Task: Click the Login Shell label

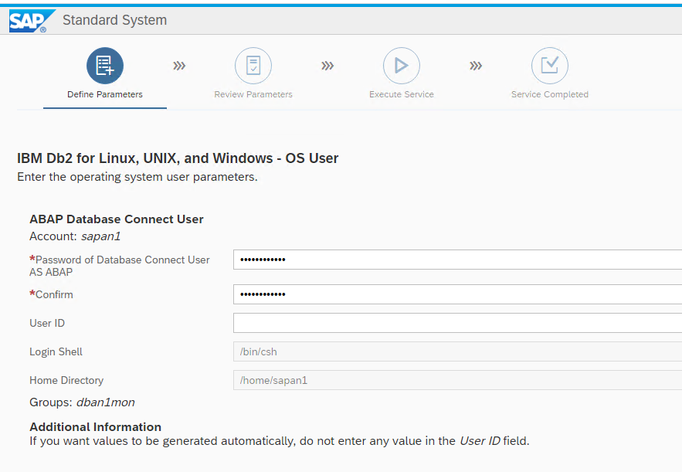Action: (x=56, y=352)
